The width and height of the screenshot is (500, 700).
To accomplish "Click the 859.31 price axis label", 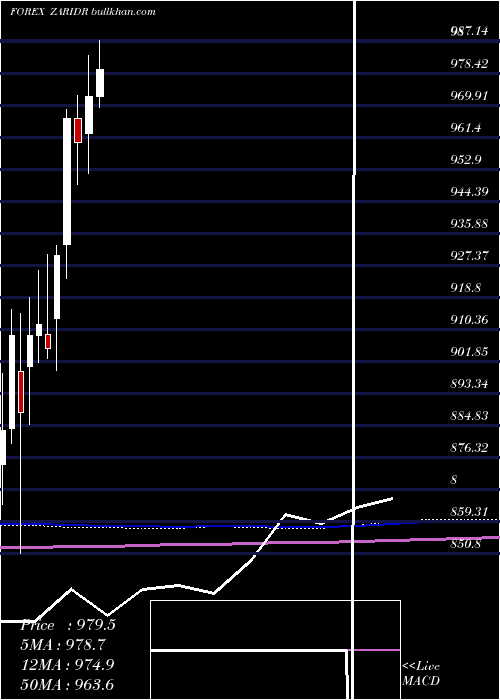I will pyautogui.click(x=469, y=512).
